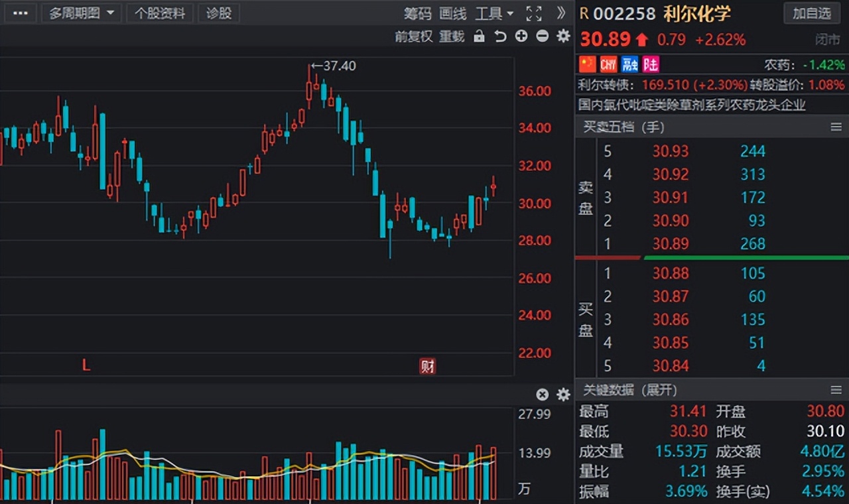This screenshot has width=849, height=504.
Task: Switch to 个股资料 stock information
Action: (x=159, y=13)
